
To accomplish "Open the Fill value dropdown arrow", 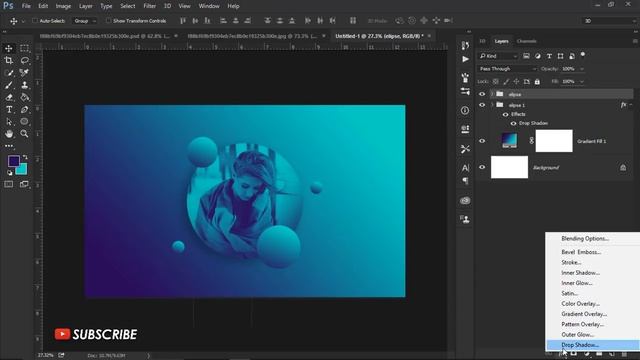I will (582, 82).
